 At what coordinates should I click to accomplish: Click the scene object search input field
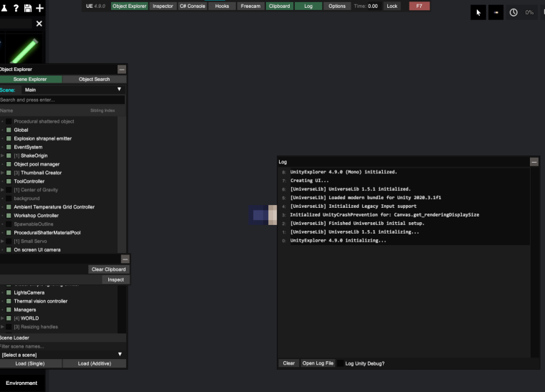click(x=62, y=100)
